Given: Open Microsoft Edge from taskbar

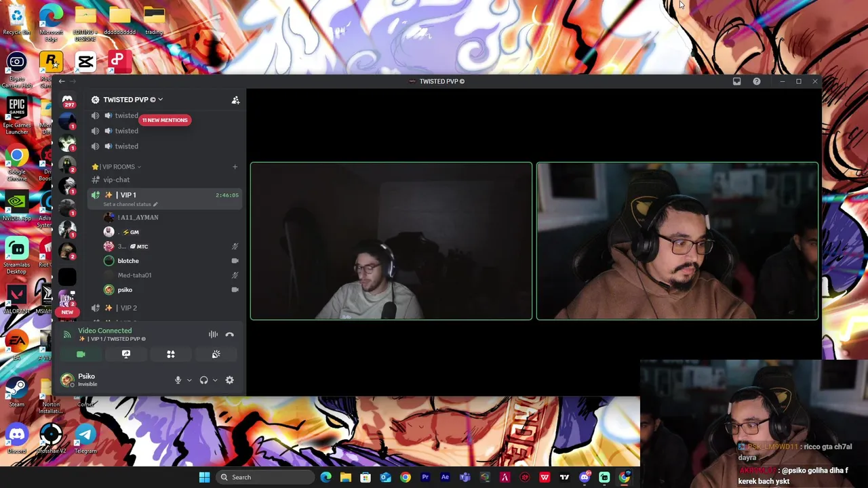Looking at the screenshot, I should click(326, 477).
